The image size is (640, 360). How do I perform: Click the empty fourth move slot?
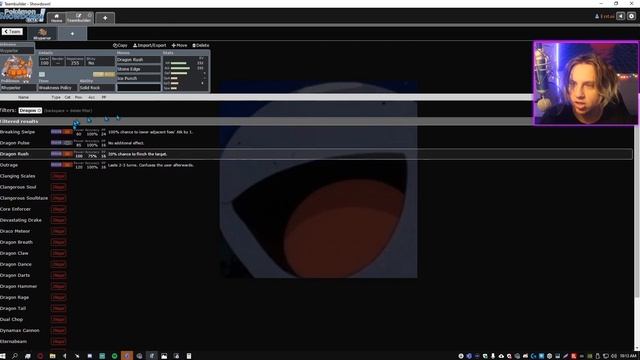(x=138, y=87)
